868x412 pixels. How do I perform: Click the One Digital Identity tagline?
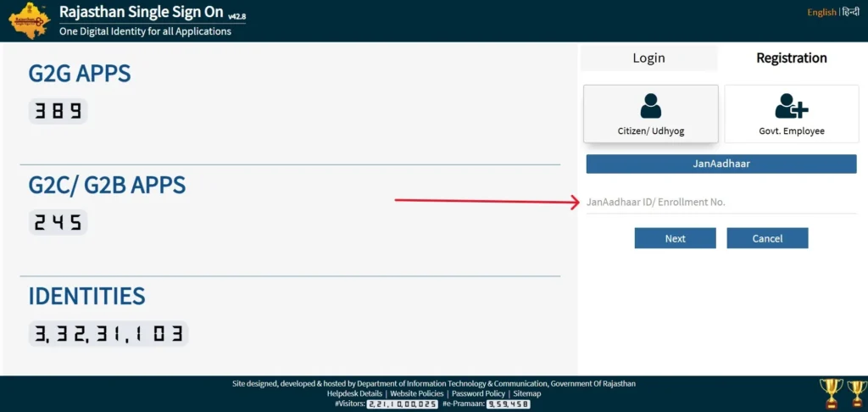tap(145, 31)
